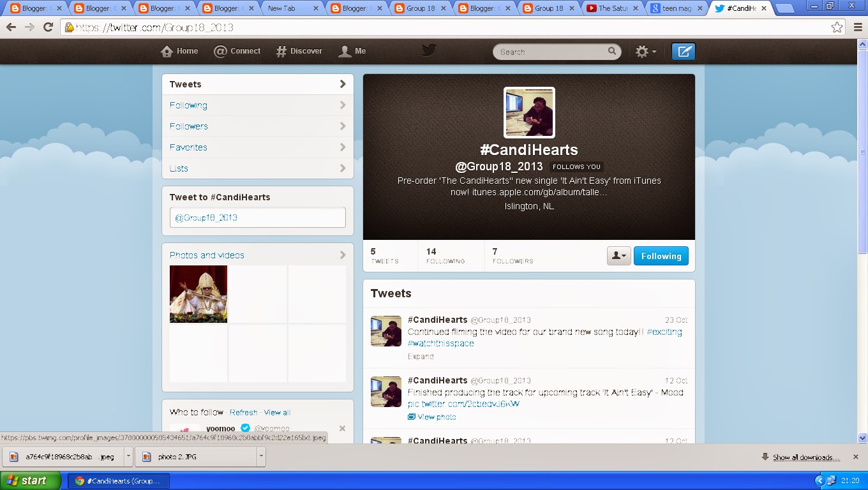The image size is (868, 490).
Task: Go to Twitter Home icon
Action: point(167,52)
